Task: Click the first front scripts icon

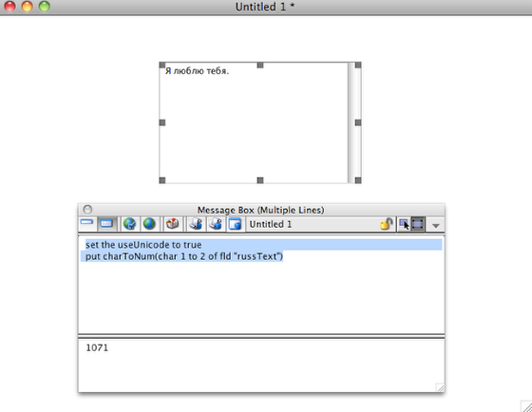Action: [195, 224]
